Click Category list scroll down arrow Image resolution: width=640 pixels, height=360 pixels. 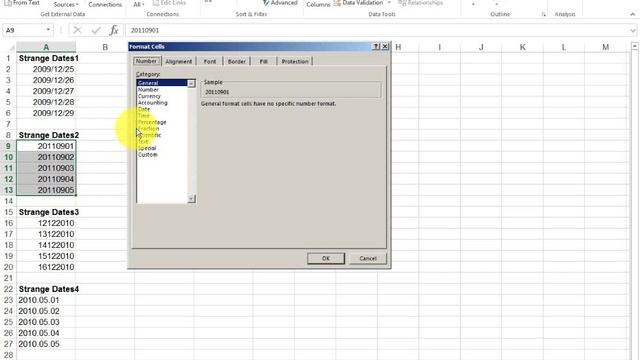(191, 199)
